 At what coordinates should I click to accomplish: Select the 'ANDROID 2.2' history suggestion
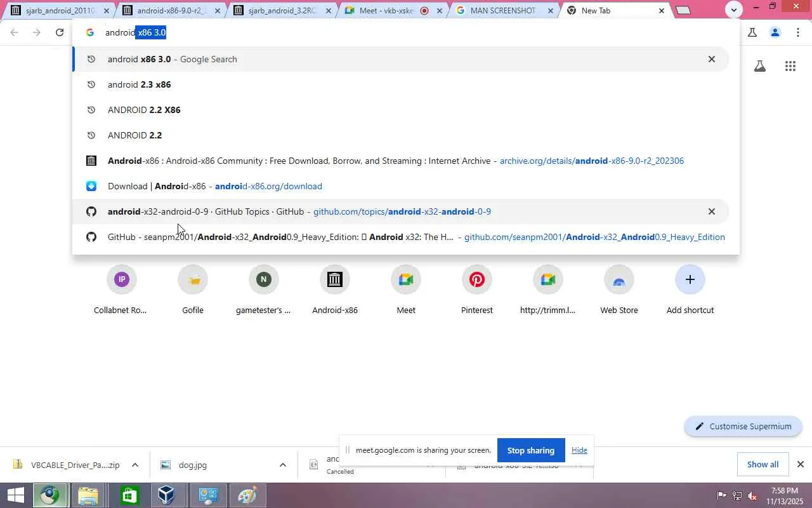(x=400, y=135)
